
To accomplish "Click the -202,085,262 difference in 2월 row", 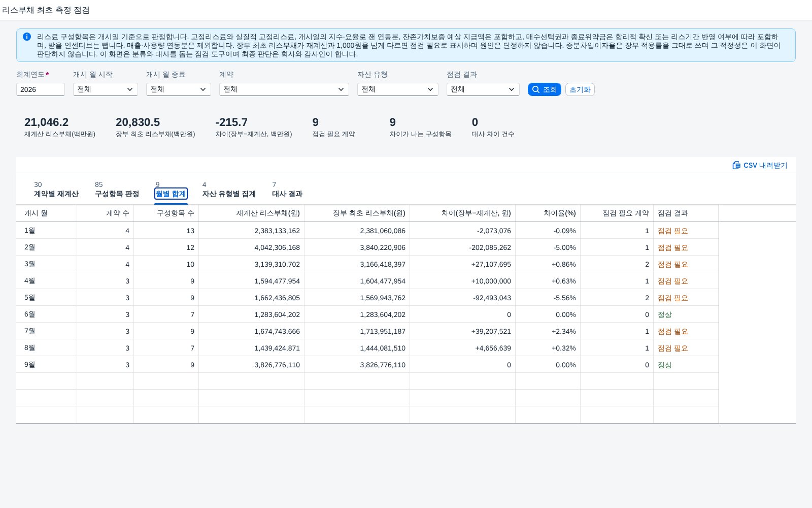I will (490, 247).
